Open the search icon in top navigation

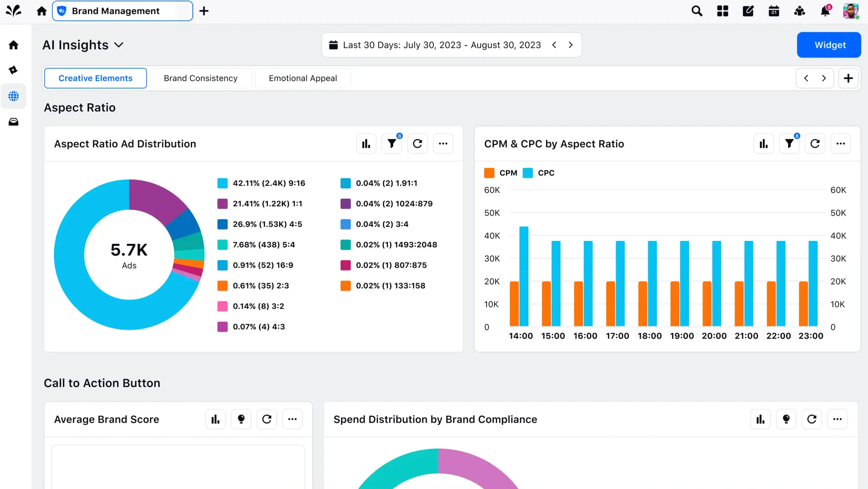[x=696, y=11]
